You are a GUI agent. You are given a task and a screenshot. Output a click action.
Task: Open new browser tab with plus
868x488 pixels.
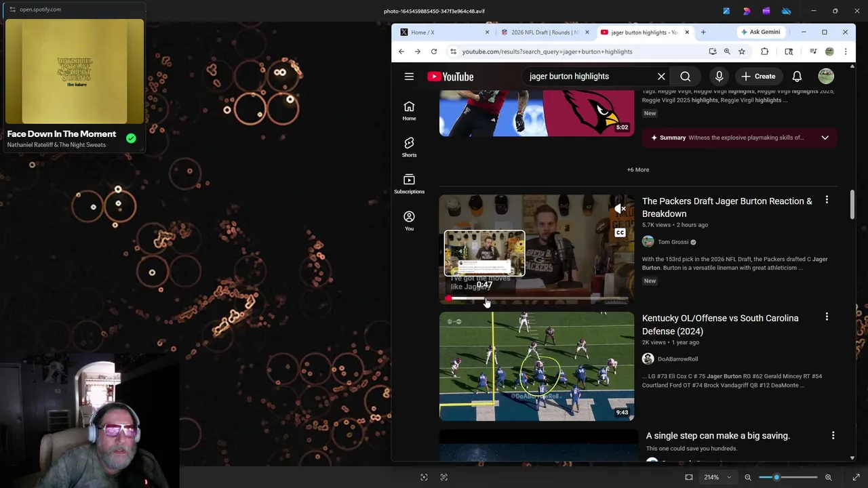pyautogui.click(x=703, y=32)
